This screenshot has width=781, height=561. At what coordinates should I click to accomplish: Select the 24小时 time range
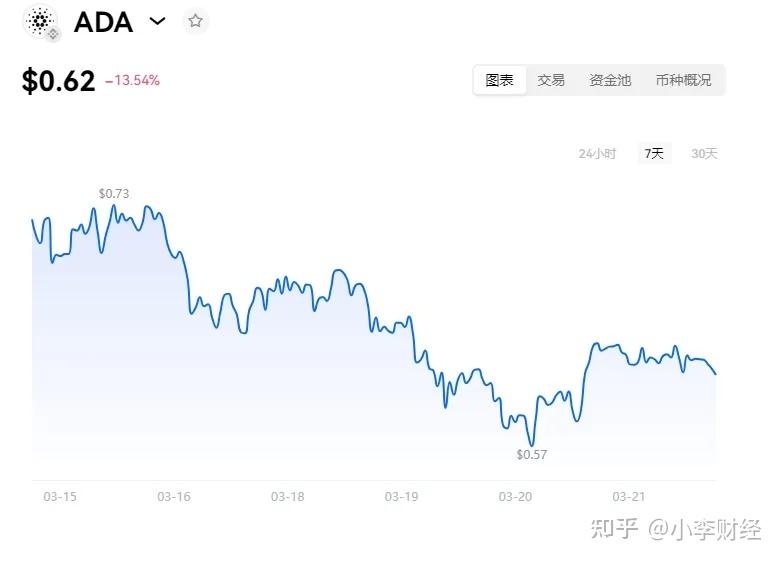(597, 153)
